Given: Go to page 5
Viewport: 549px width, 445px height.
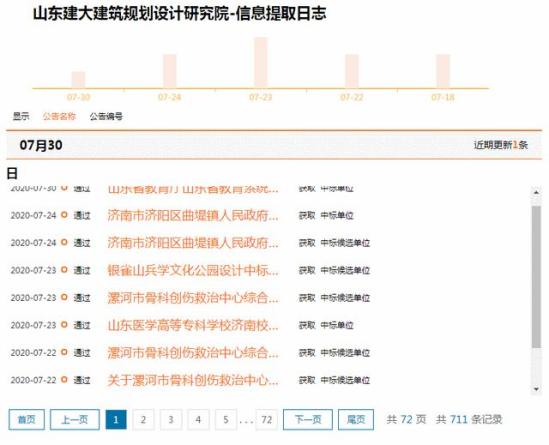Looking at the screenshot, I should coord(226,419).
